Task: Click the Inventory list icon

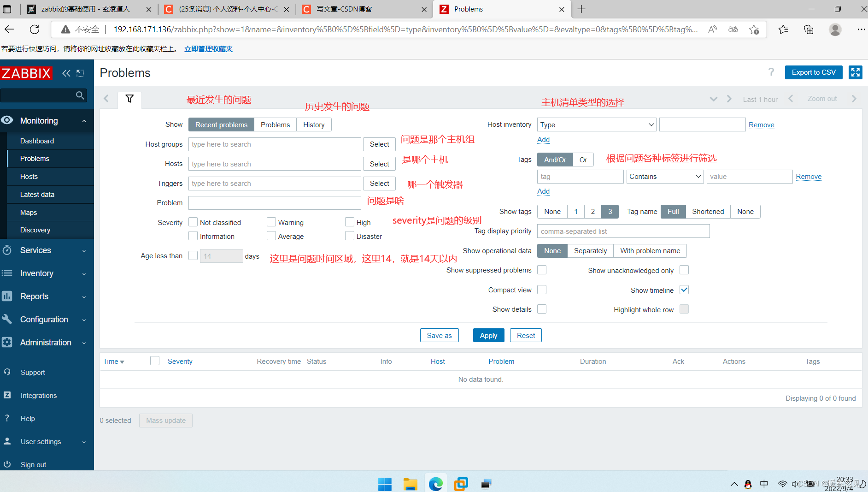Action: (7, 273)
